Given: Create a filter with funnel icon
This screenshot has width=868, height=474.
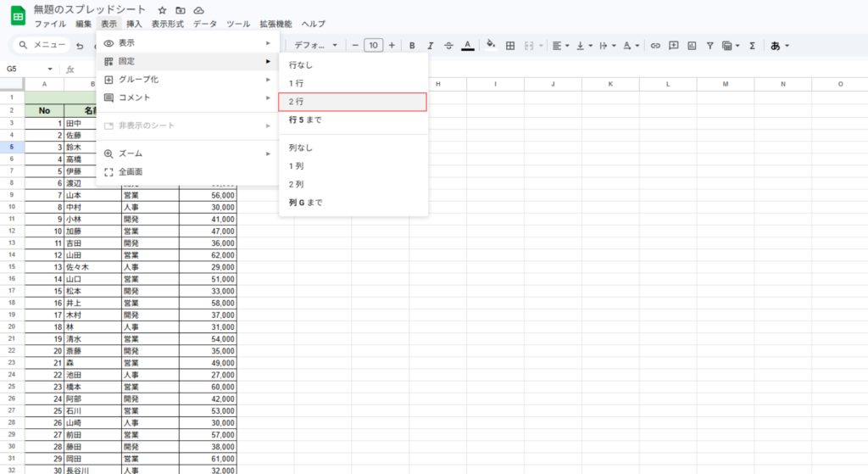Looking at the screenshot, I should tap(710, 46).
